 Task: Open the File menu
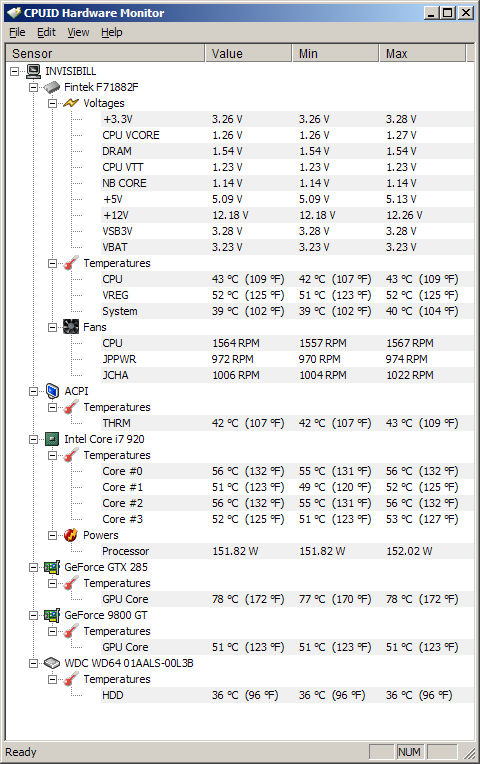pyautogui.click(x=17, y=32)
